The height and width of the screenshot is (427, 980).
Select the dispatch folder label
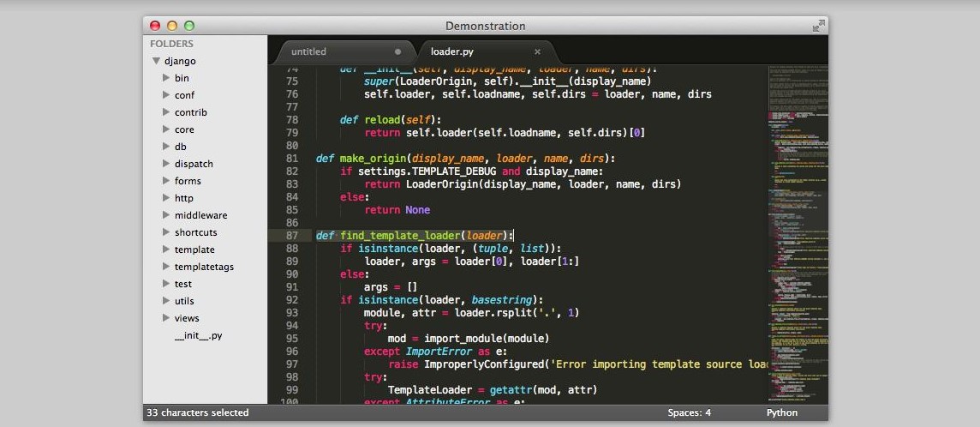(x=194, y=164)
